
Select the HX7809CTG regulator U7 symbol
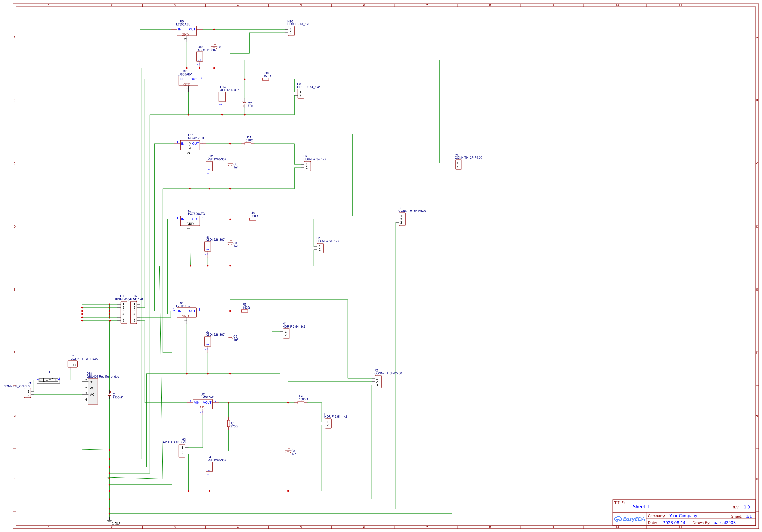pyautogui.click(x=190, y=221)
